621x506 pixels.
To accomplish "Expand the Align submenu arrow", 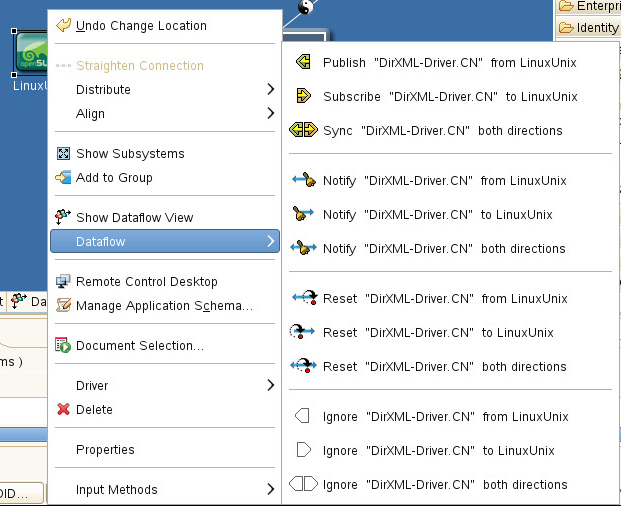I will 270,113.
